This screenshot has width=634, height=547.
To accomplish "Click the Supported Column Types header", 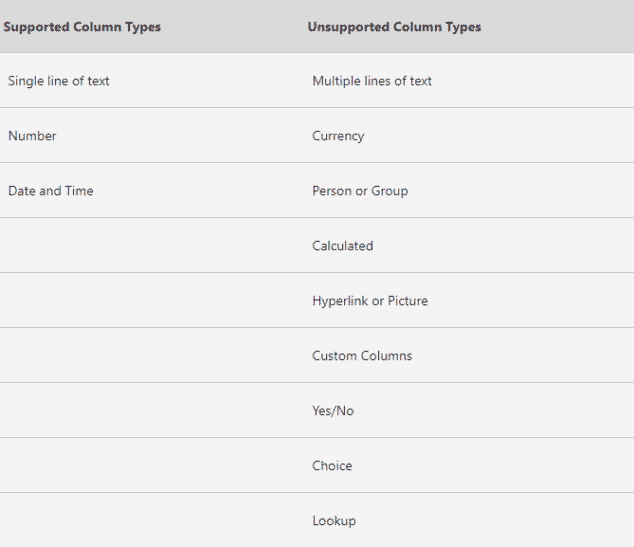I will [x=82, y=27].
